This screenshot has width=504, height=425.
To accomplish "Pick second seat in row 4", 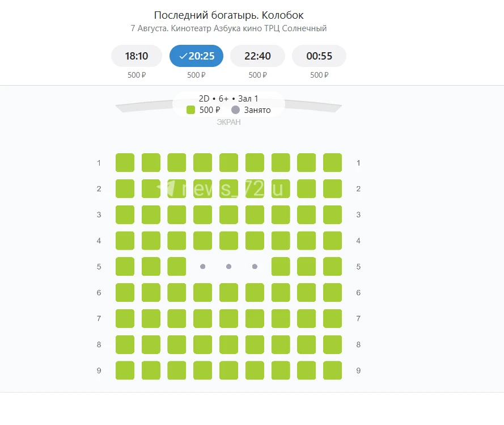I will point(151,241).
